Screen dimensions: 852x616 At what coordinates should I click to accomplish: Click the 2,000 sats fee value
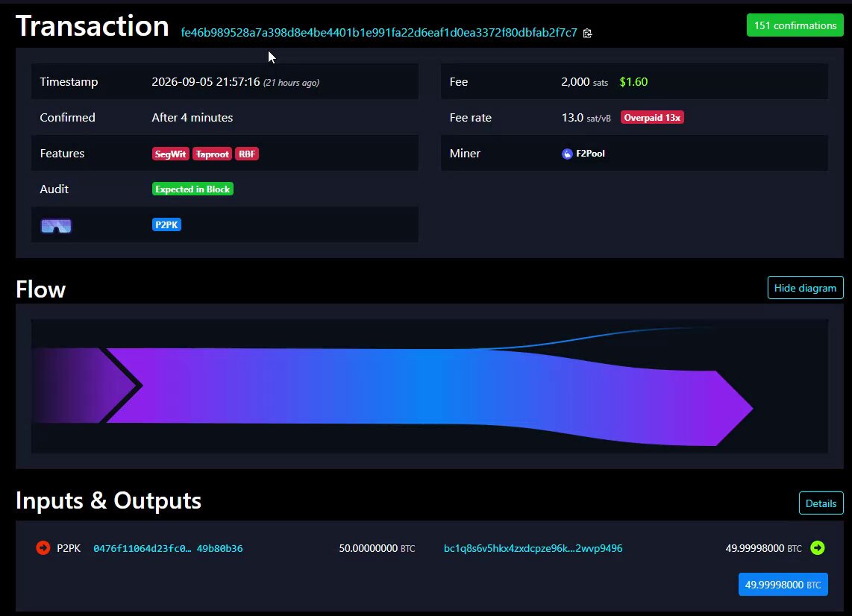click(585, 82)
